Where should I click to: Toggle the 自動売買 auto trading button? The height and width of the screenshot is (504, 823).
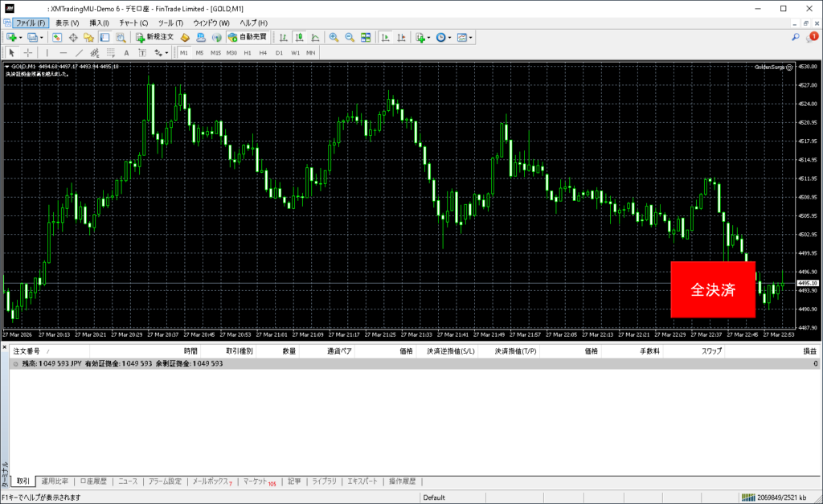tap(248, 38)
